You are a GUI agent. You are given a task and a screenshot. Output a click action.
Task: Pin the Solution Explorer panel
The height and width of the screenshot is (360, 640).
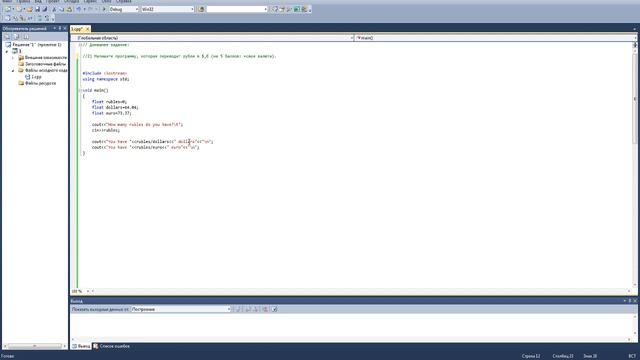click(x=60, y=29)
